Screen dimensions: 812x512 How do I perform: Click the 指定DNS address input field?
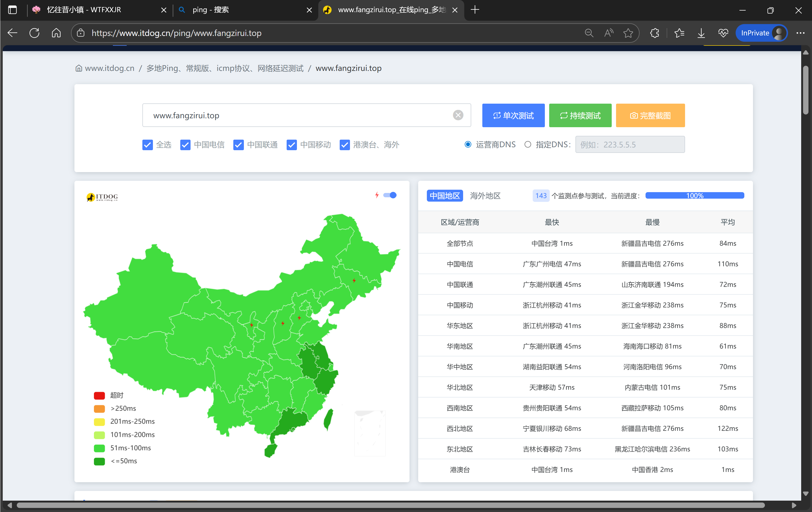(x=630, y=145)
